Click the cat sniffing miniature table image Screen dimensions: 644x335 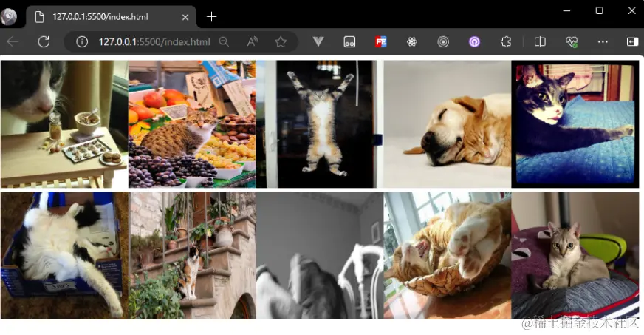point(64,124)
